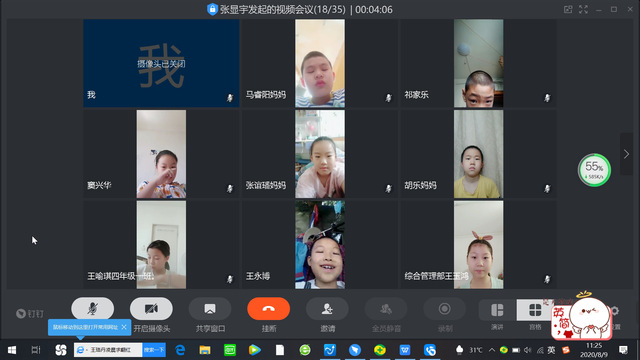Close the blue tooltip popup
Viewport: 640px width, 360px height.
124,327
